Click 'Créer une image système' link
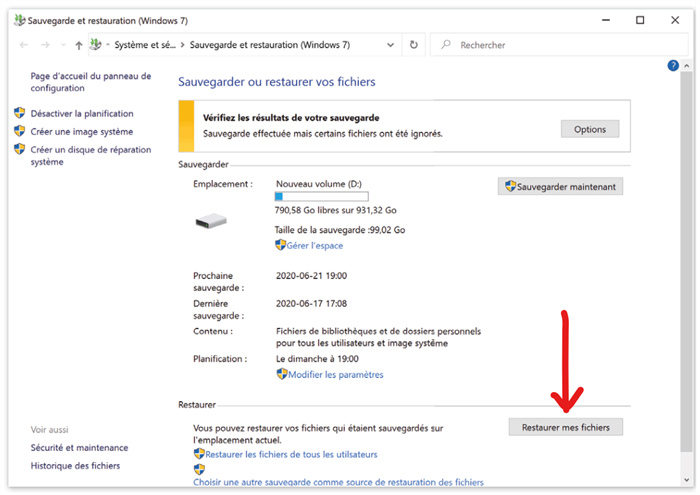Viewport: 700px width, 495px height. 82,132
